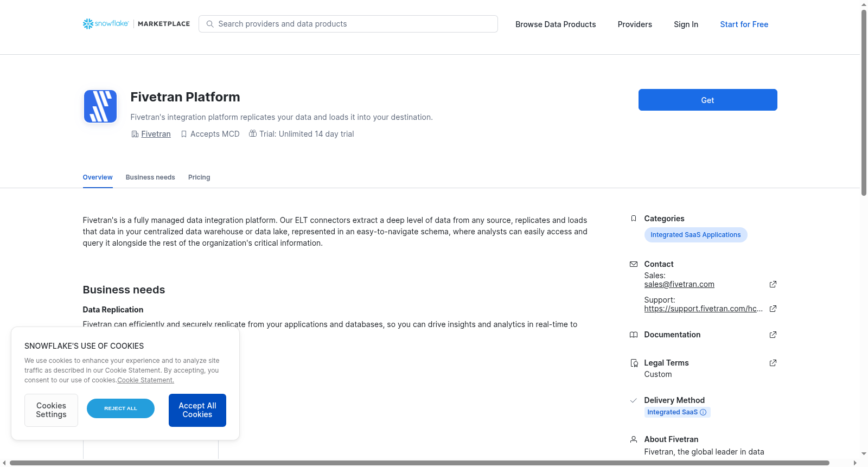Click the Trial: Unlimited 14 day trial text
868x467 pixels.
307,134
